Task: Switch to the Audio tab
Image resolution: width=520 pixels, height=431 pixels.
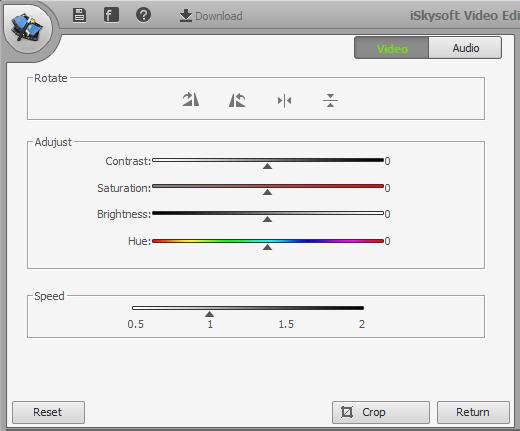Action: pyautogui.click(x=465, y=48)
